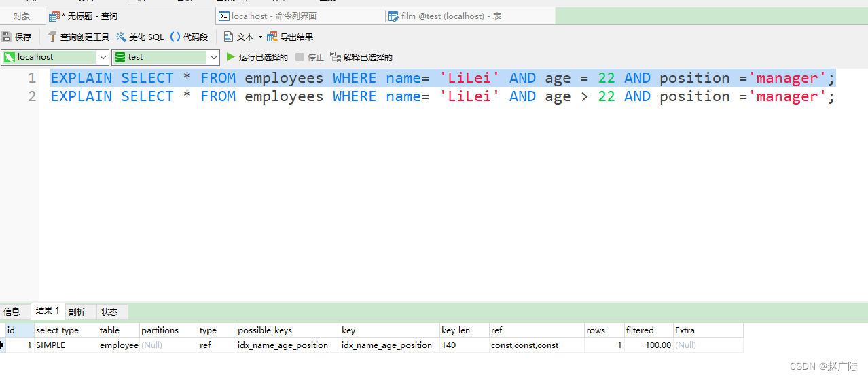Click line number 2 in the editor
This screenshot has width=868, height=378.
(32, 96)
